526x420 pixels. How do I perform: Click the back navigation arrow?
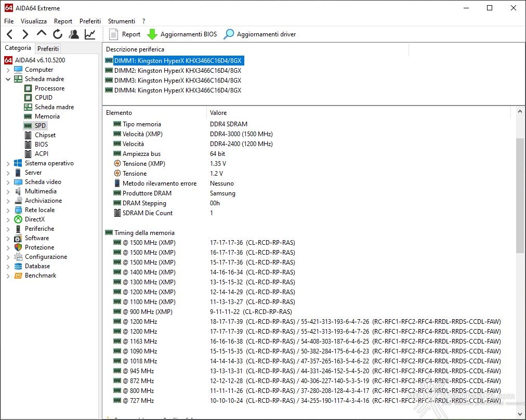coord(10,34)
